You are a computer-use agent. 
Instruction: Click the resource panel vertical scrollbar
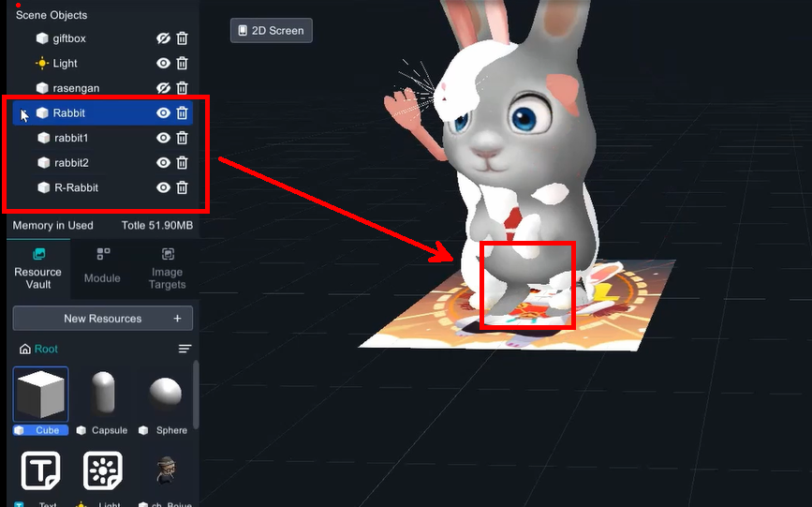click(196, 394)
